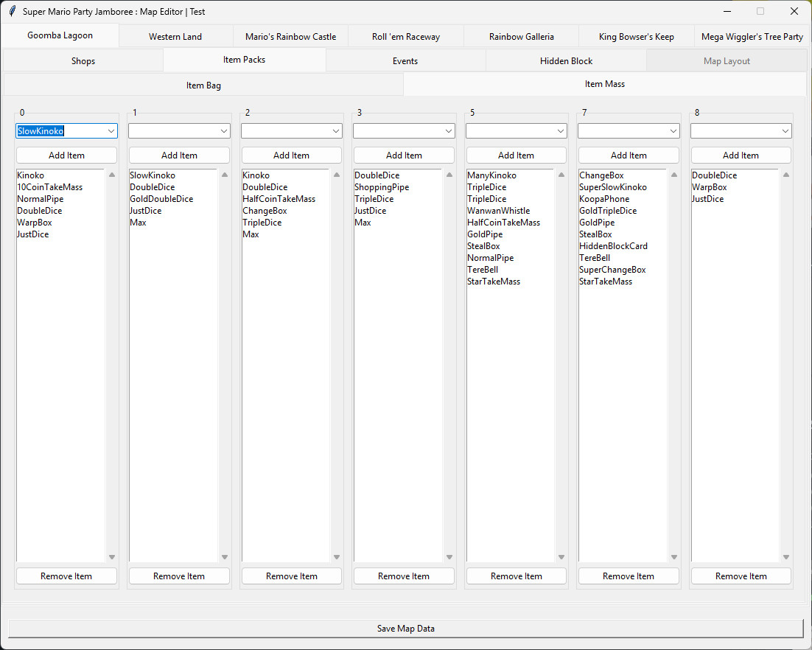Image resolution: width=812 pixels, height=650 pixels.
Task: Select GoldDoubleDice in column 1 list
Action: pos(161,199)
